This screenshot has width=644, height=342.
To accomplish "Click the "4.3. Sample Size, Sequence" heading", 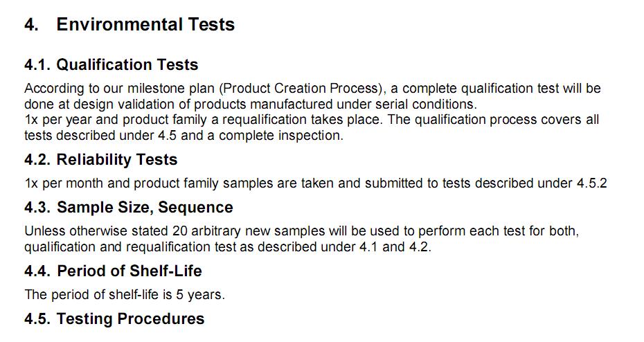I will coord(128,208).
